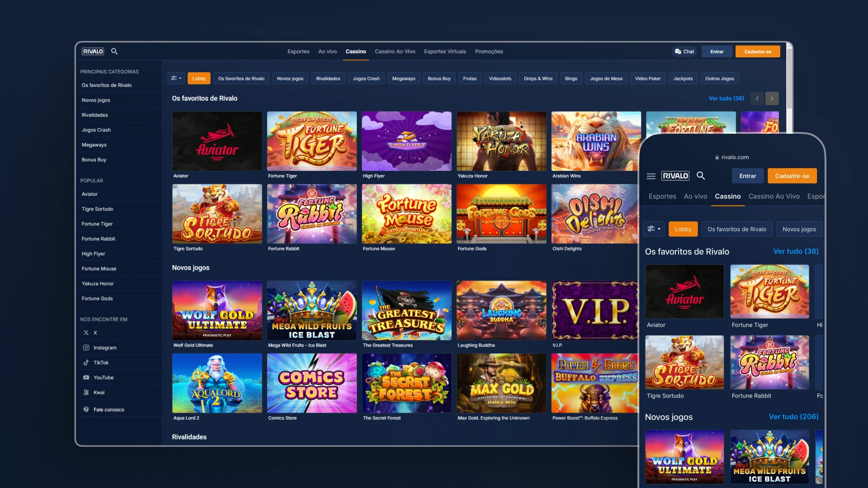Click the search icon in top navbar
868x488 pixels.
114,51
